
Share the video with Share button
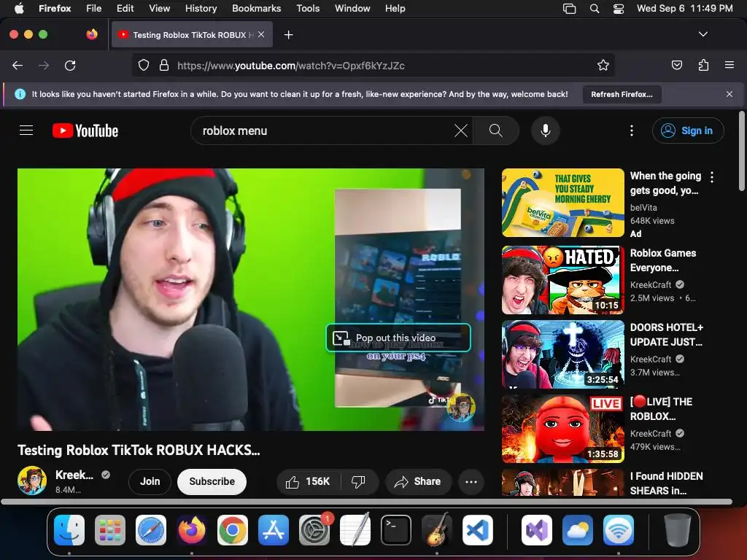[x=417, y=481]
